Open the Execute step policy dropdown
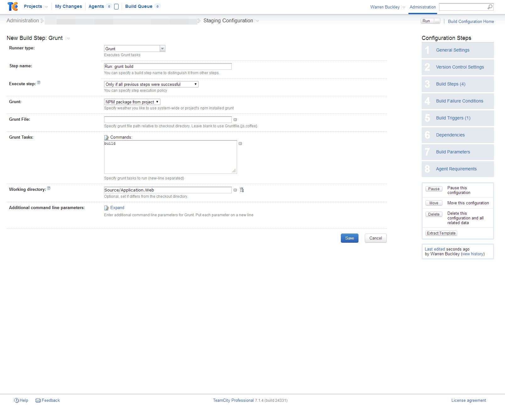Screen dimensions: 505x420 tap(151, 84)
